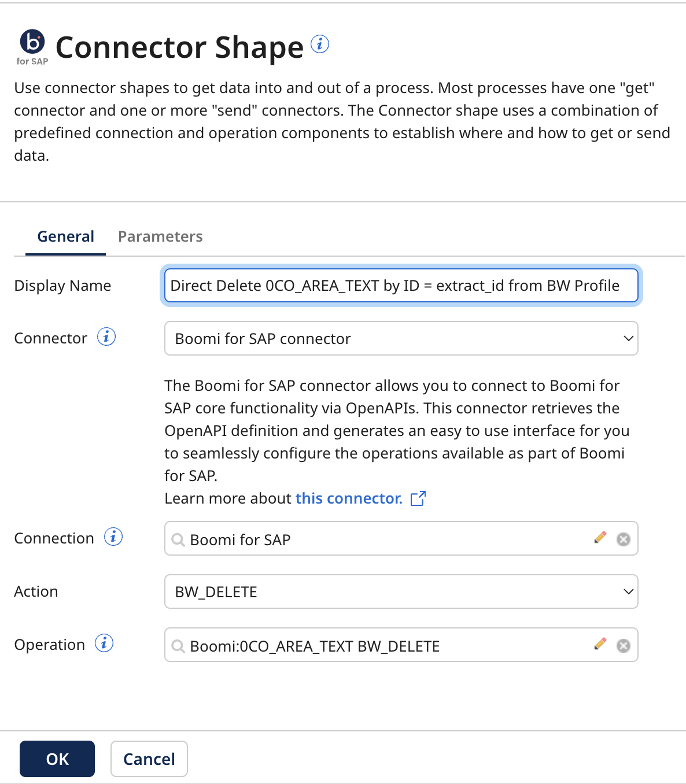Click the Connection info icon
Viewport: 686px width, 784px height.
[x=114, y=537]
